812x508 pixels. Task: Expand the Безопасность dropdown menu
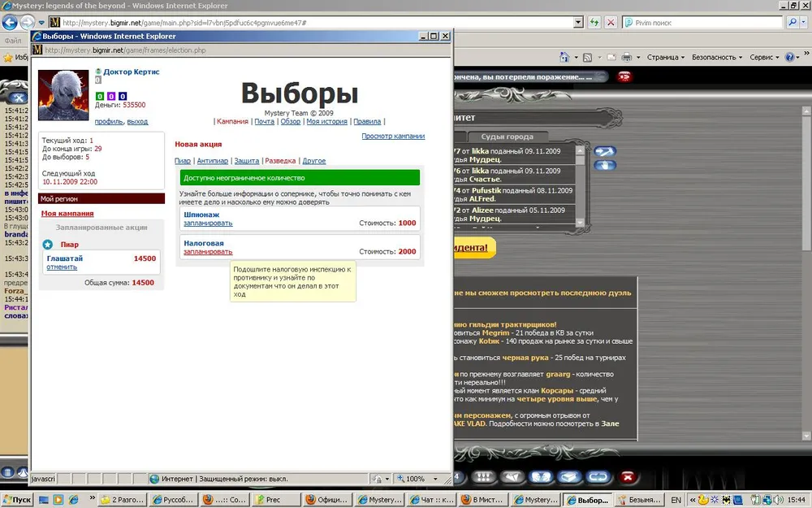coord(717,58)
